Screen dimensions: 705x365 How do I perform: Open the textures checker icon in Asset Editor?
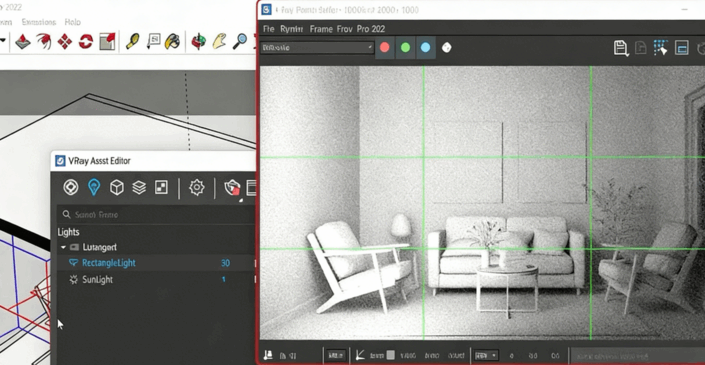pos(161,187)
